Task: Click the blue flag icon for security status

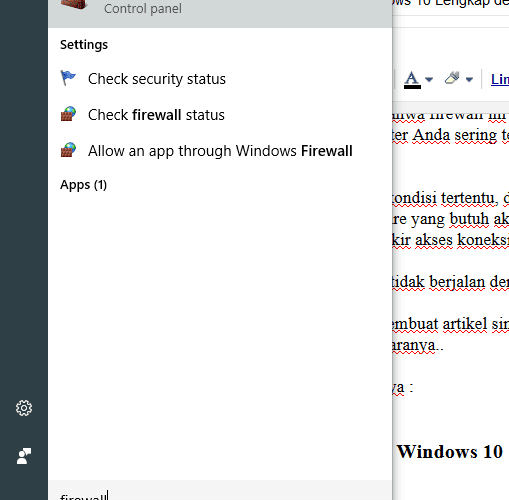Action: (68, 78)
